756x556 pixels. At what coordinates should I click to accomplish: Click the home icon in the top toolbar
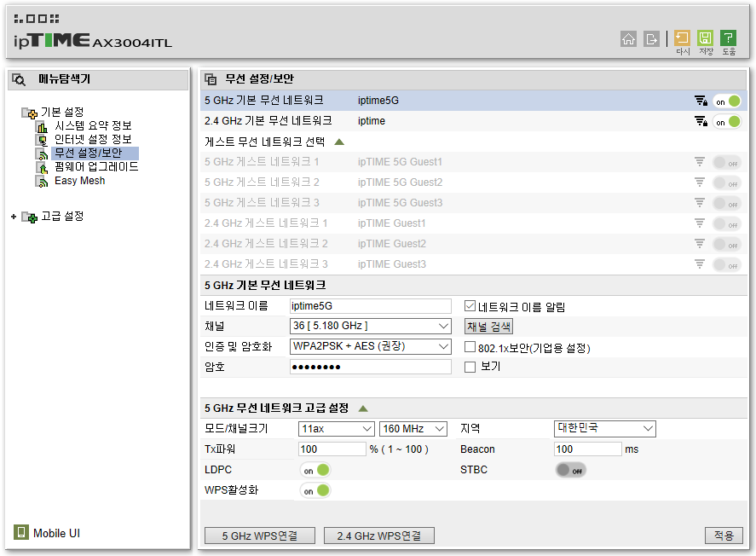(x=629, y=39)
